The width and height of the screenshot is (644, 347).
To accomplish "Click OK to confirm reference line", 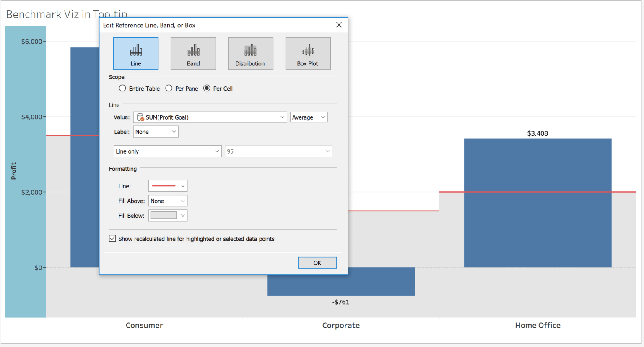I will [x=317, y=263].
